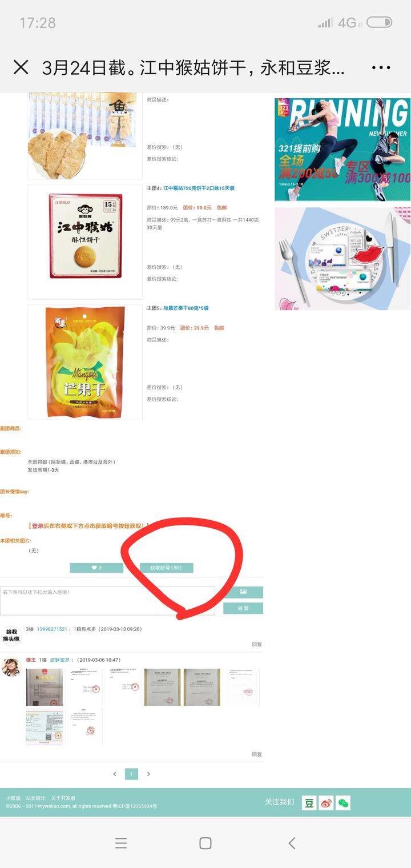Tap the 回复 submit button
Image resolution: width=411 pixels, height=868 pixels.
[x=243, y=608]
